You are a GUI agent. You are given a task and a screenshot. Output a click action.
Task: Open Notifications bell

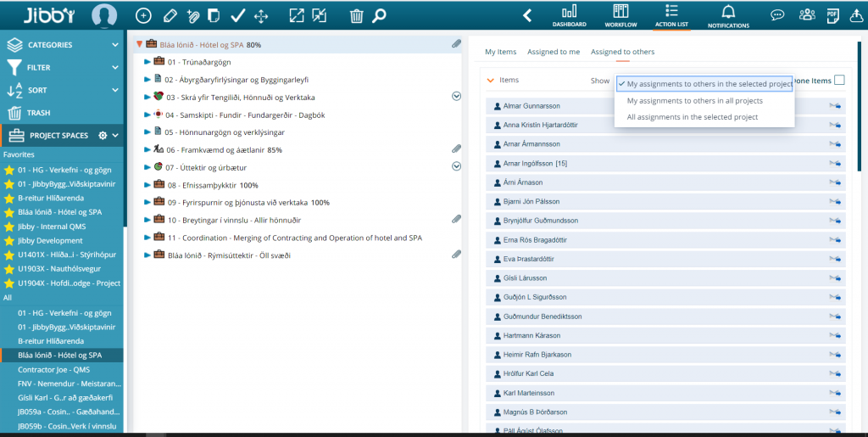click(728, 15)
